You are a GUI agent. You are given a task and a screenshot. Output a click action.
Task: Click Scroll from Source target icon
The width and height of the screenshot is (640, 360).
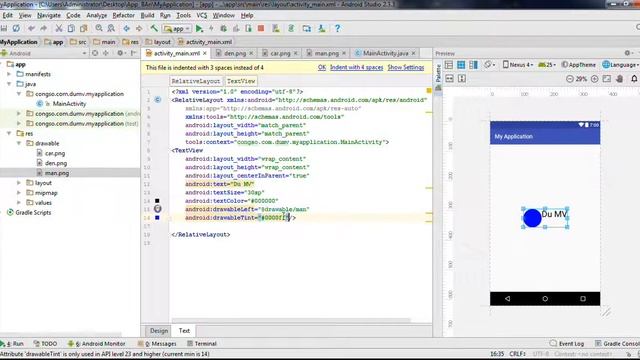click(95, 53)
